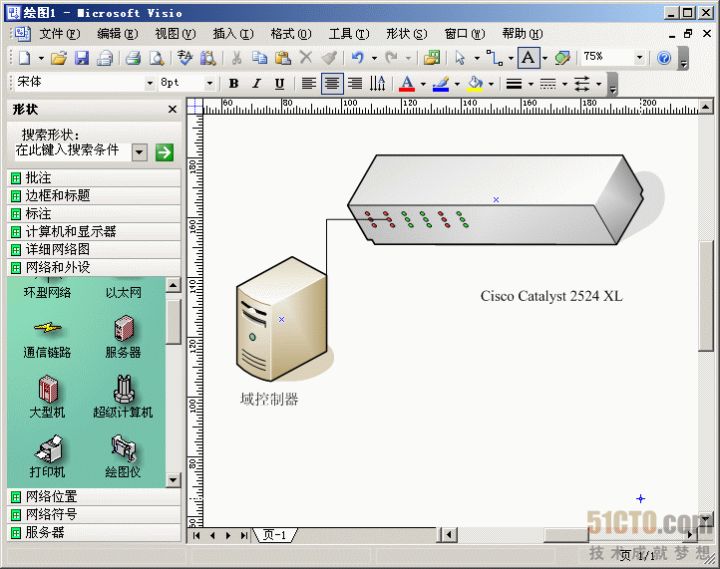The width and height of the screenshot is (720, 569).
Task: Open the 编辑(E) menu
Action: pyautogui.click(x=117, y=34)
